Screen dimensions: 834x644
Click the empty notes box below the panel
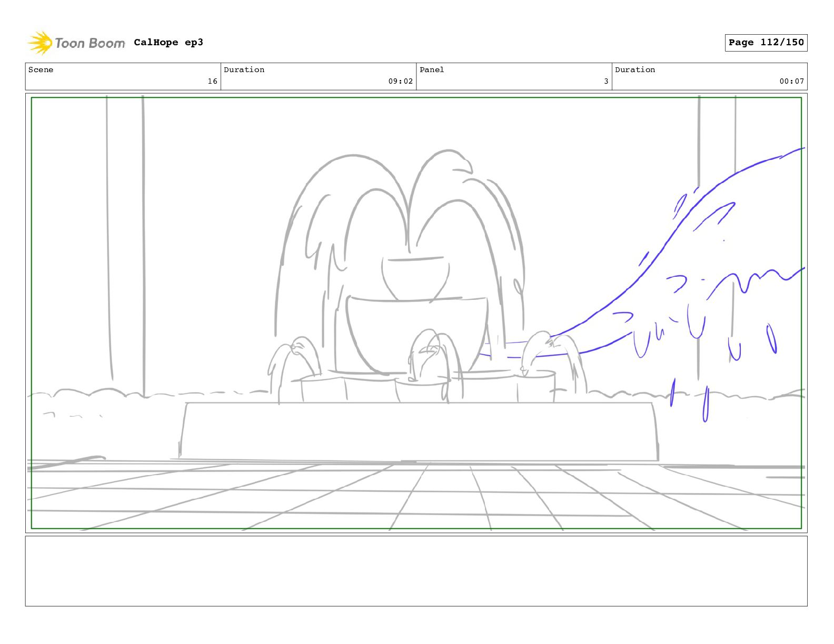[416, 571]
